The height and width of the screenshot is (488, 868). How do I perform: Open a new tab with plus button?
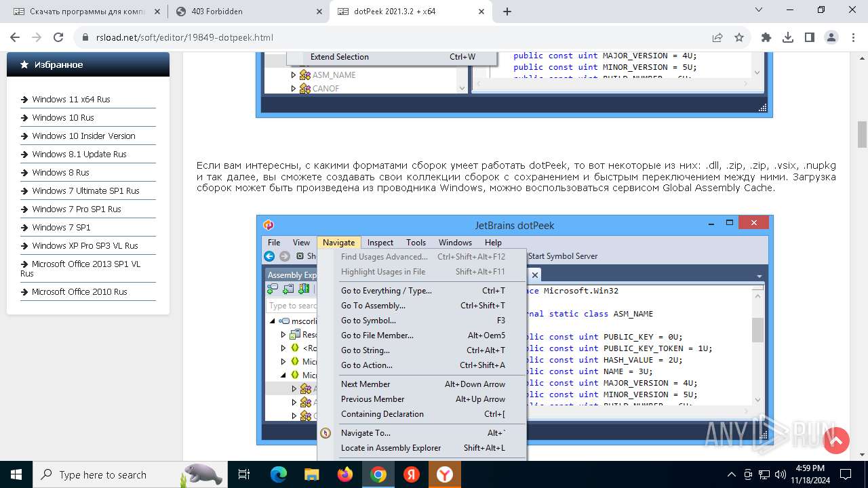click(x=507, y=12)
